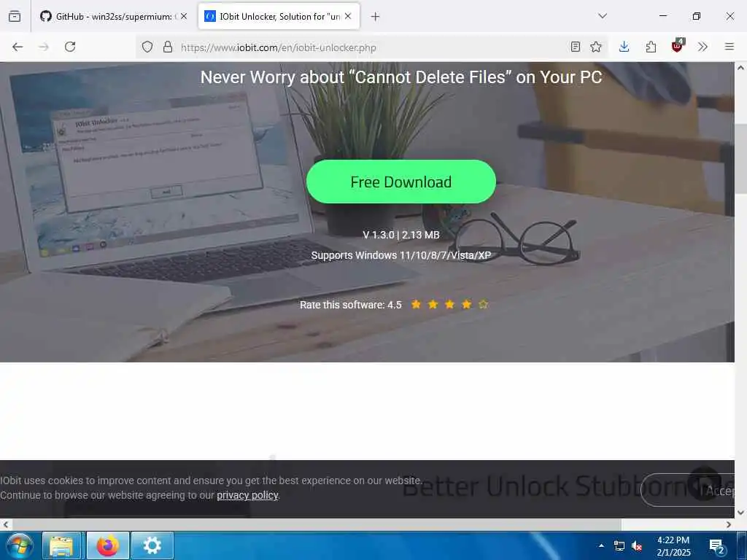
Task: Open Windows Explorer from the taskbar
Action: (x=61, y=545)
